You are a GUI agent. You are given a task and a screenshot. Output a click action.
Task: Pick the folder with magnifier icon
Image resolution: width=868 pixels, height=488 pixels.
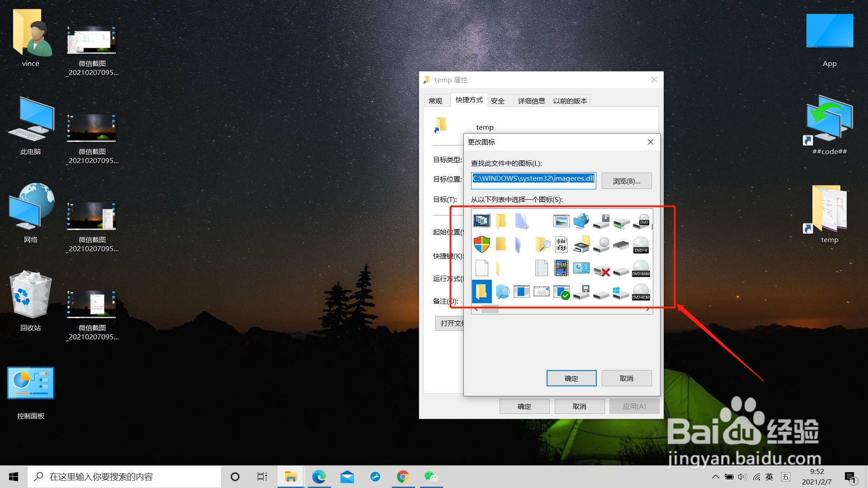tap(542, 244)
